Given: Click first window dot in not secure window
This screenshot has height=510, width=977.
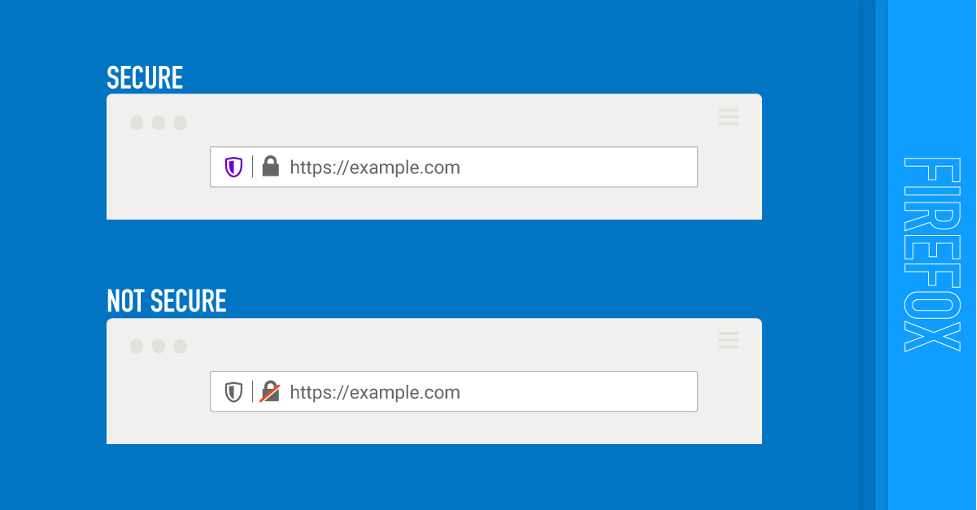Looking at the screenshot, I should [136, 346].
